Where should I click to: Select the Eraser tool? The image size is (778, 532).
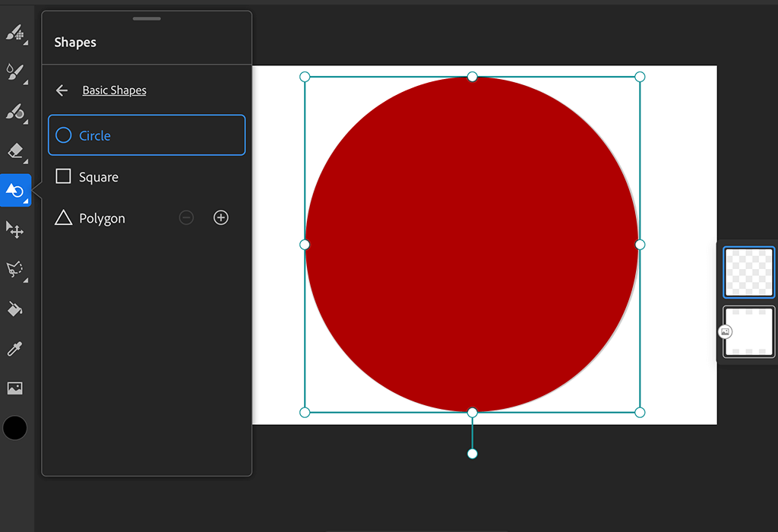pos(15,151)
